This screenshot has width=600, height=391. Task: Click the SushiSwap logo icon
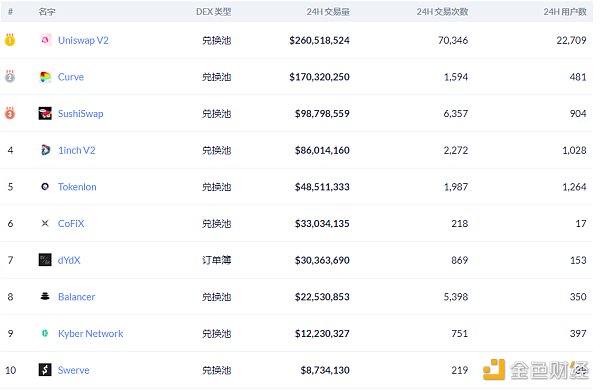coord(45,114)
